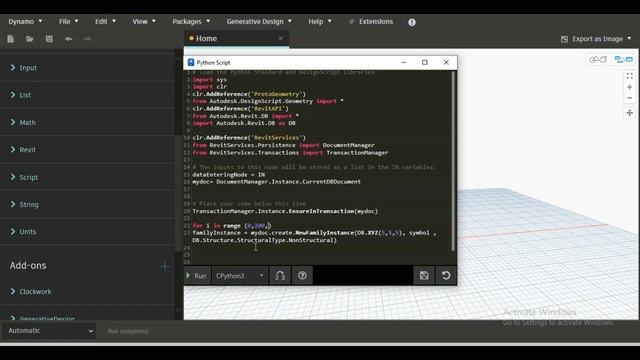Screen dimensions: 640x360
Task: Click the migration assistant icon in script editor
Action: (x=280, y=276)
